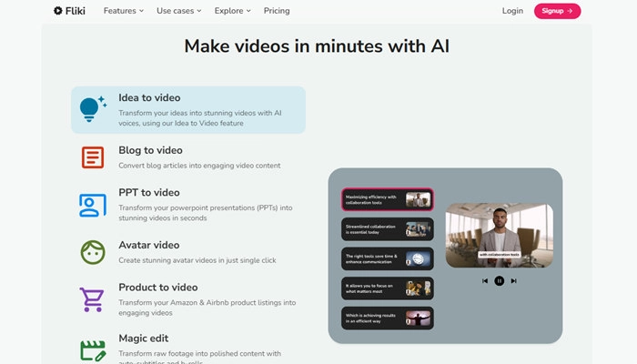637x364 pixels.
Task: Select the Avatar video heading
Action: (149, 245)
